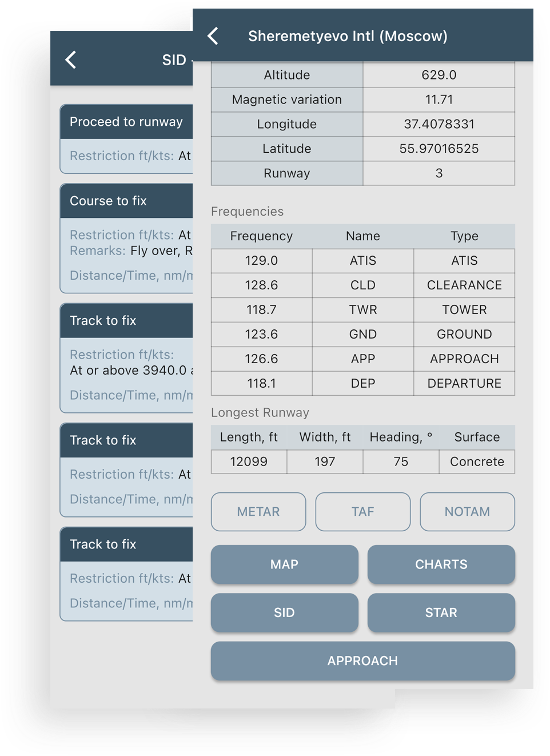Select the Track to fix card with 3940.0 restriction

click(x=126, y=358)
